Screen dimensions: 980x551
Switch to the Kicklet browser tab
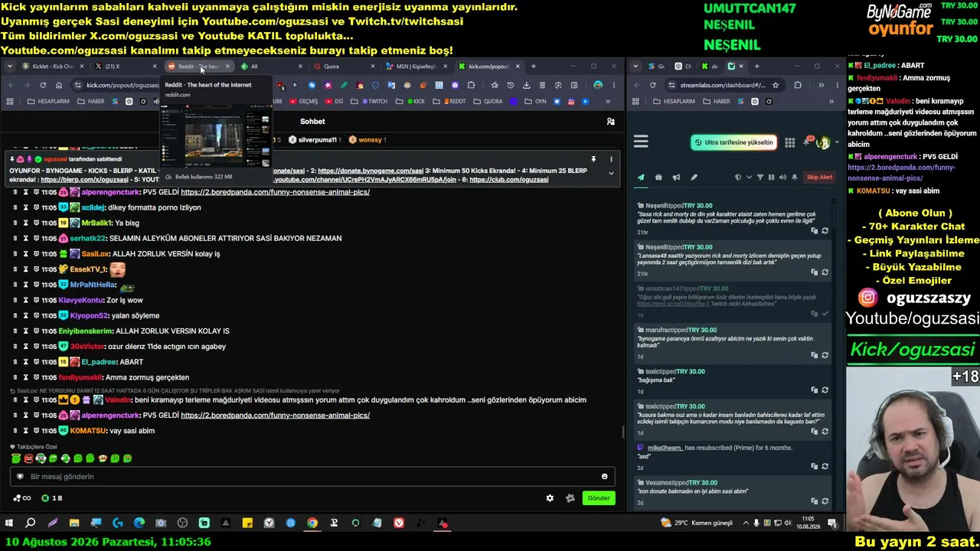pos(52,67)
